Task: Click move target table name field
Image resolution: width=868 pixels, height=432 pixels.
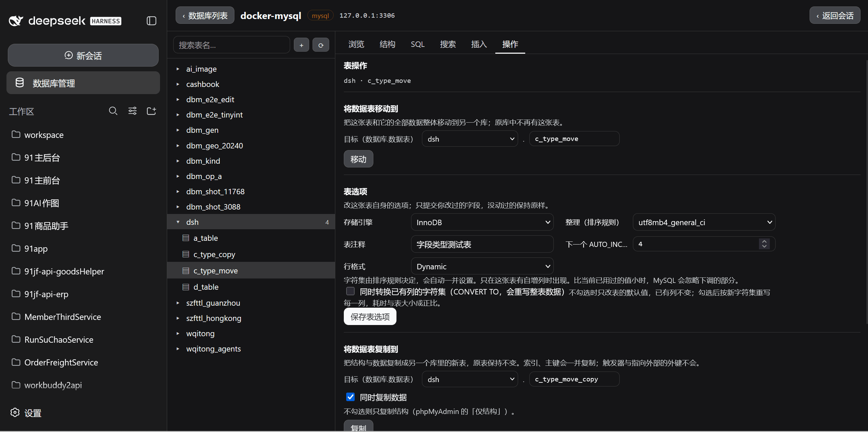Action: 574,139
